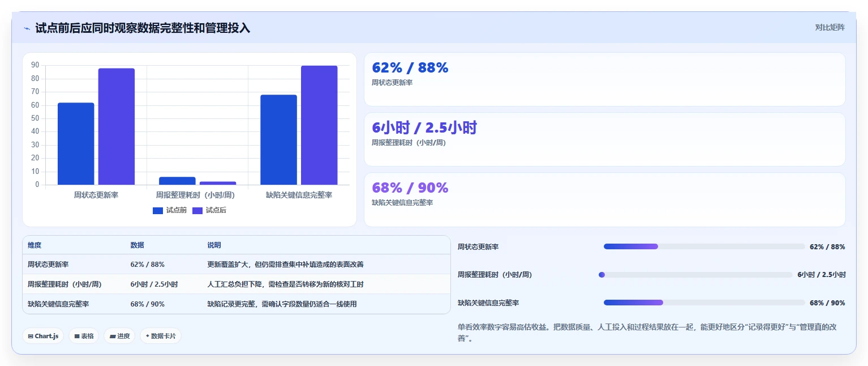This screenshot has height=366, width=868.
Task: Toggle the blue 试点前 legend swatch
Action: tap(158, 211)
